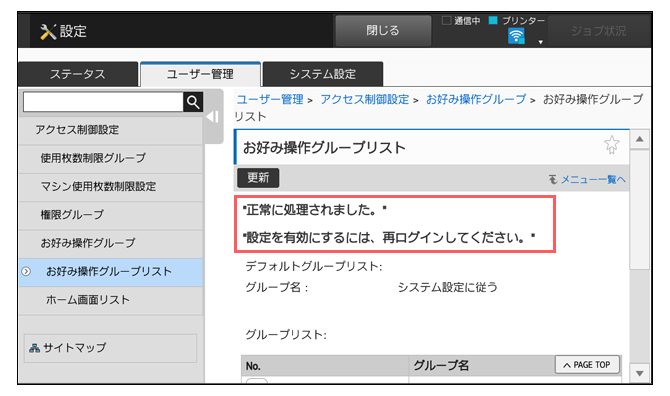Click the settings wrench icon
670x396 pixels.
pyautogui.click(x=48, y=32)
